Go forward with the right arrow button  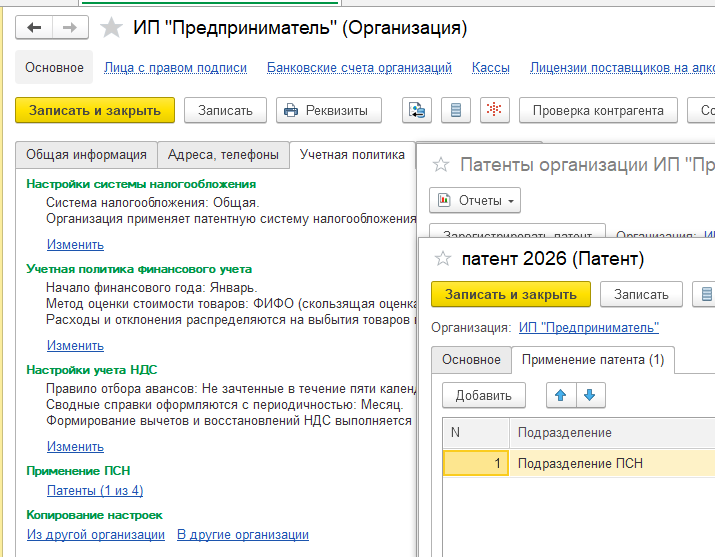coord(70,28)
